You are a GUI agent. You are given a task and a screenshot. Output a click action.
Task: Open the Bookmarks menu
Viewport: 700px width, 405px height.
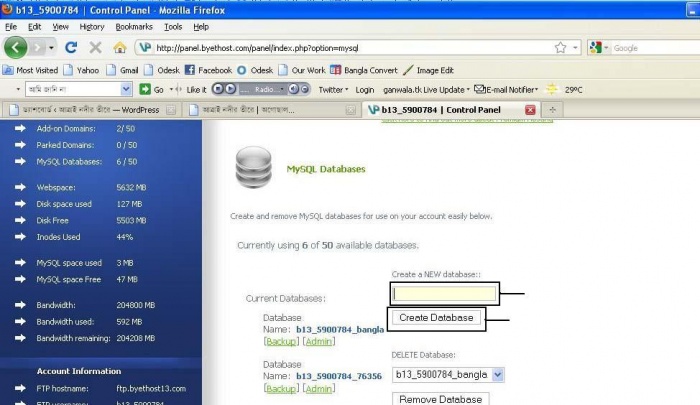(x=134, y=27)
